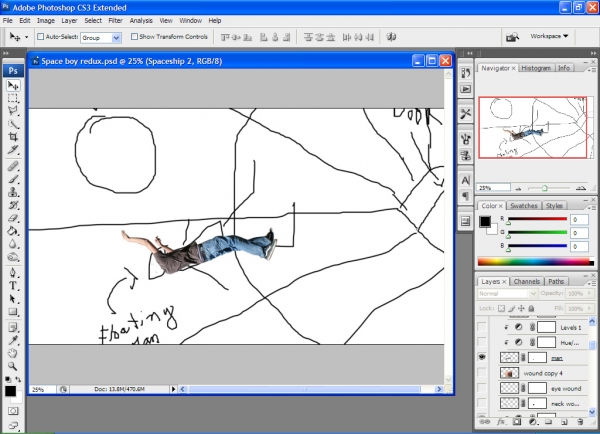
Task: Open document status bar arrow menu
Action: click(173, 389)
